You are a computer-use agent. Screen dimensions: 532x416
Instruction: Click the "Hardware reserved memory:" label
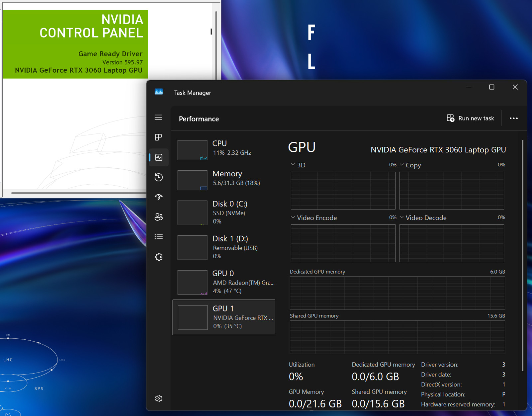(458, 404)
